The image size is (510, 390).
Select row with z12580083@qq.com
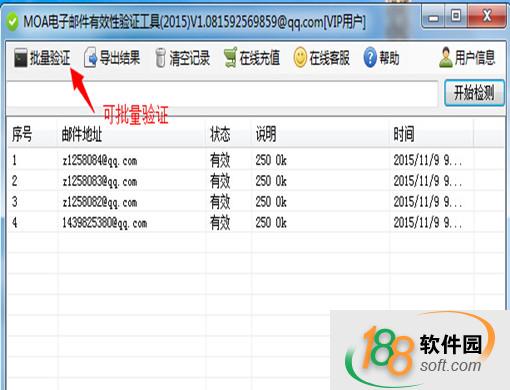click(256, 181)
